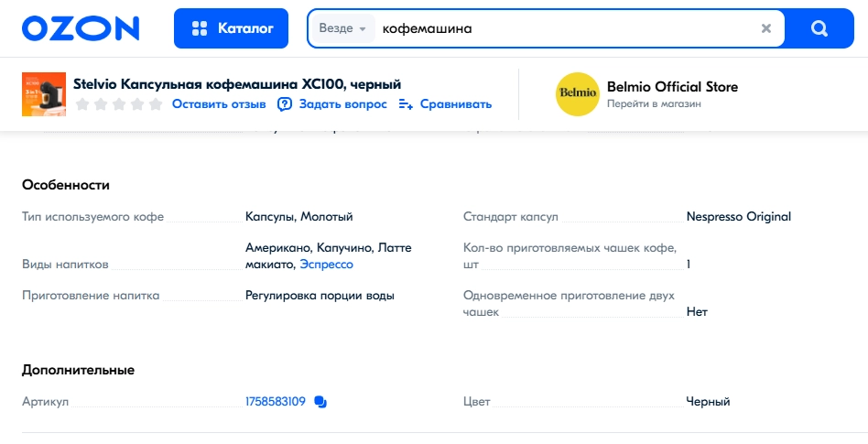This screenshot has height=444, width=868.
Task: Open the Stelvio coffee machine thumbnail
Action: [44, 94]
